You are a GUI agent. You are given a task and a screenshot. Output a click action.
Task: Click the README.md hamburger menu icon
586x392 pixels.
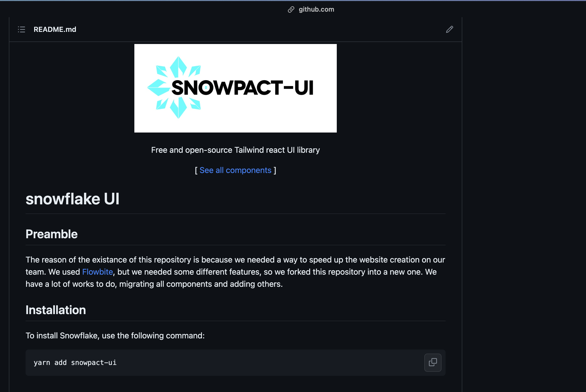pyautogui.click(x=22, y=29)
